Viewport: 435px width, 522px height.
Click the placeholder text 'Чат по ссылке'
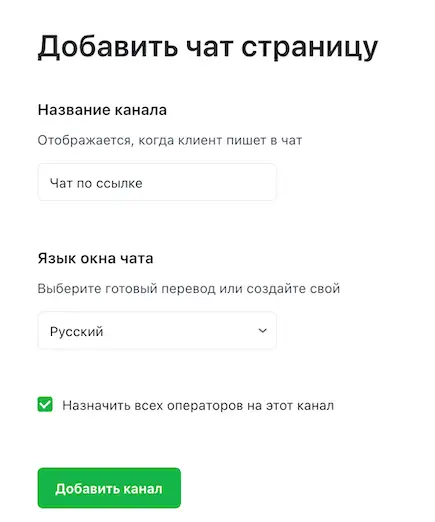(96, 183)
